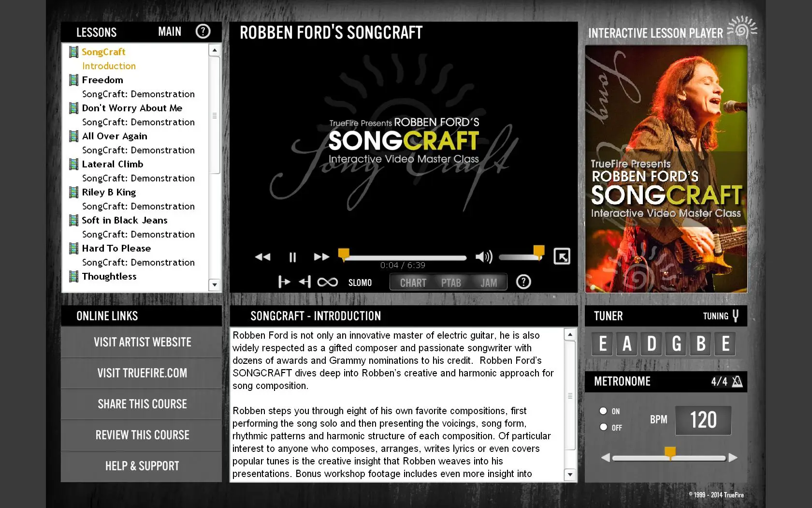Toggle infinite loop playback
The height and width of the screenshot is (508, 812).
[x=327, y=282]
